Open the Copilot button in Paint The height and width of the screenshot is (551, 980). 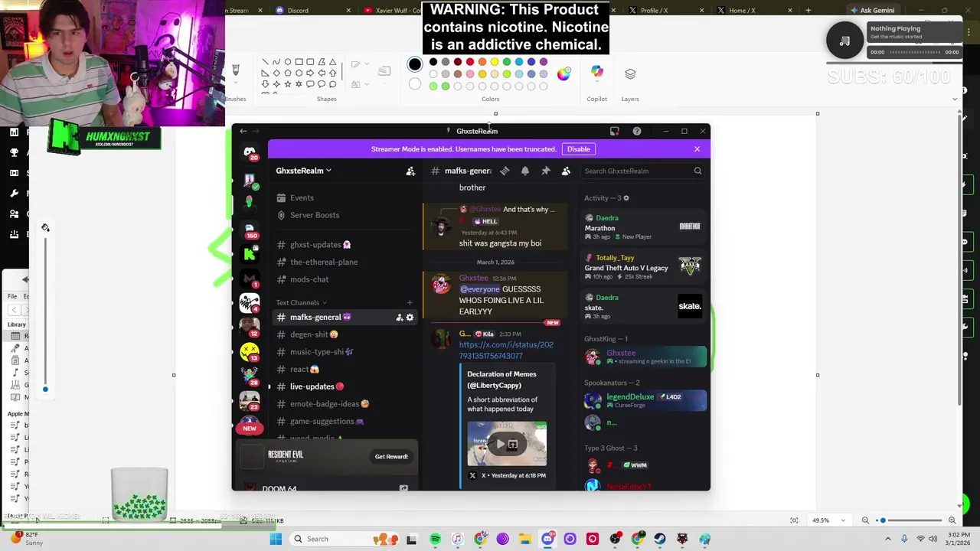pos(596,73)
